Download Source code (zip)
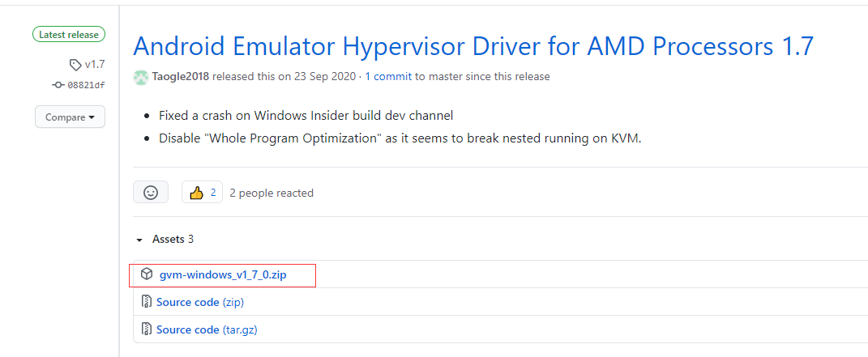The image size is (868, 357). 200,302
